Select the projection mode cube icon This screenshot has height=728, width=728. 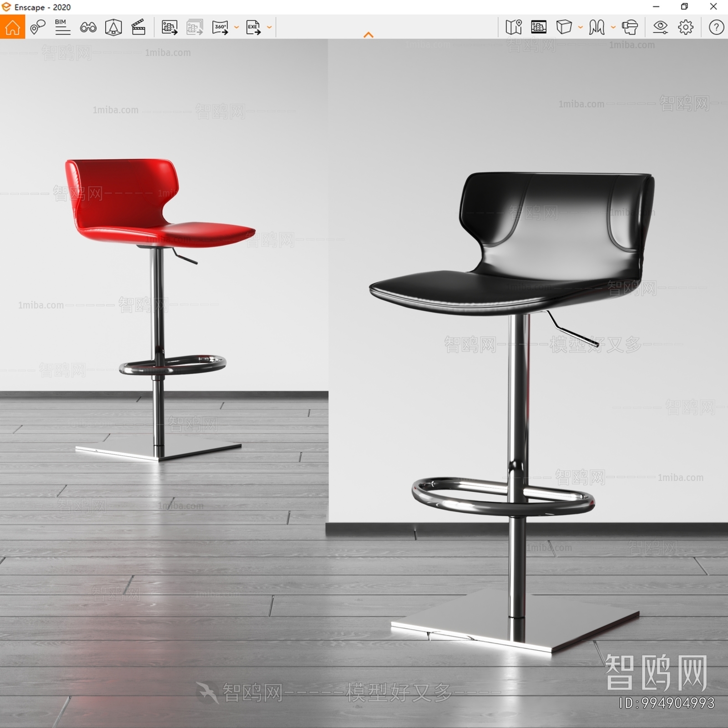(x=564, y=27)
